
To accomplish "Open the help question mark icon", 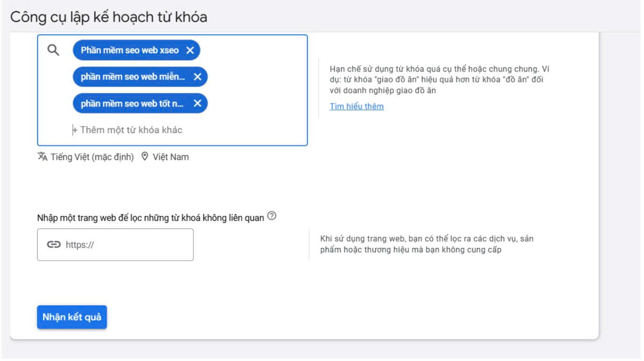I will click(272, 216).
